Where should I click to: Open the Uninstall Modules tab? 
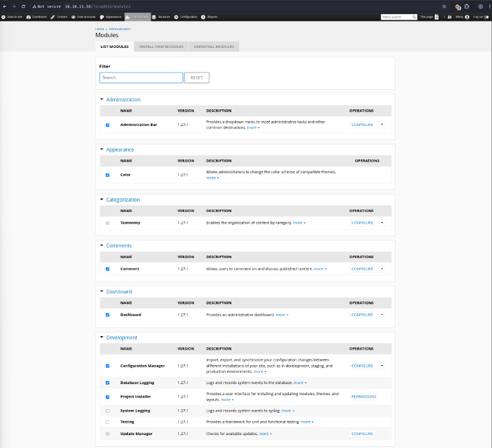[x=213, y=47]
